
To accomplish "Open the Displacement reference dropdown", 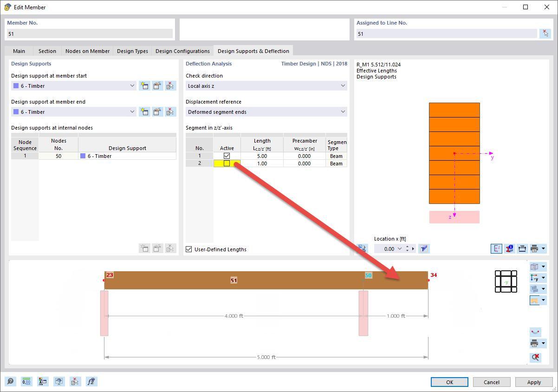I will click(x=266, y=111).
